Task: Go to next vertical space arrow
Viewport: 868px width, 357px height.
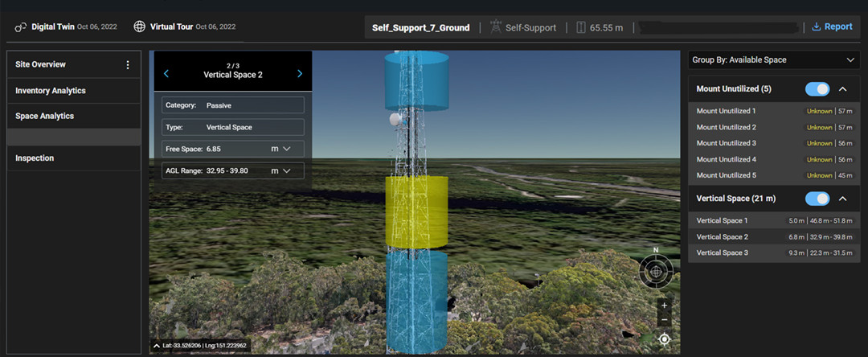Action: pyautogui.click(x=300, y=74)
